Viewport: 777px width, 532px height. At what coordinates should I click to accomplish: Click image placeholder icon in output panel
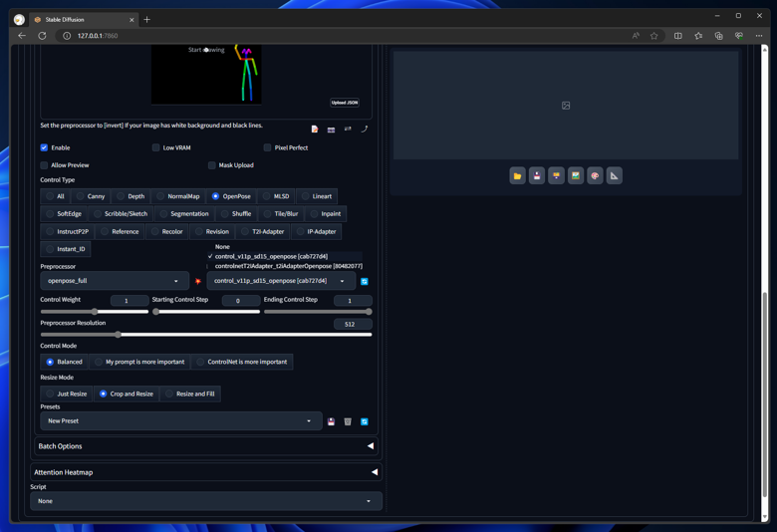point(566,106)
